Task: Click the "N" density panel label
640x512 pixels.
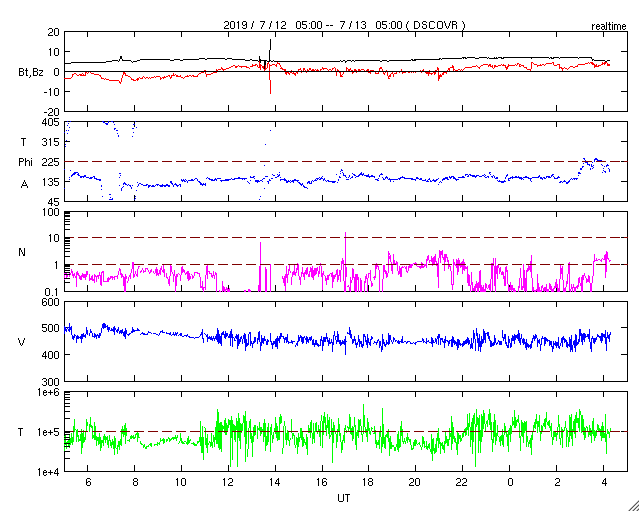Action: [22, 252]
